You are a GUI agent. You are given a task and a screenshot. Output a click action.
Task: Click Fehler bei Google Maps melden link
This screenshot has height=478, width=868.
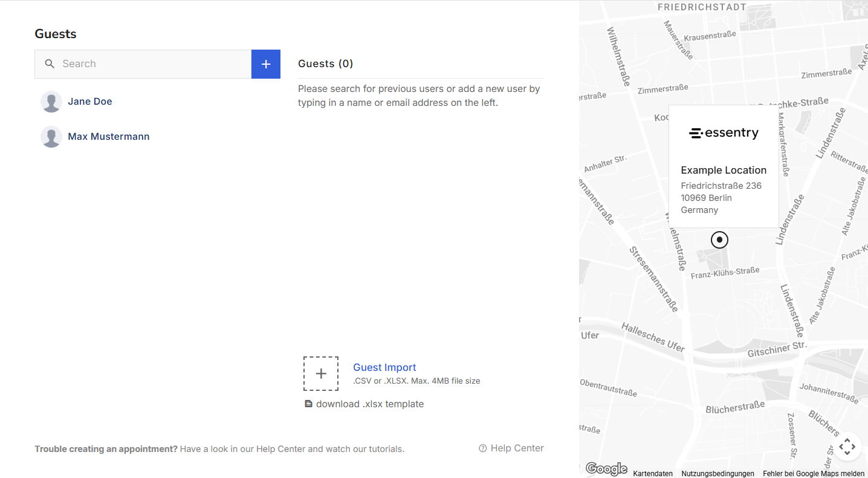(814, 474)
